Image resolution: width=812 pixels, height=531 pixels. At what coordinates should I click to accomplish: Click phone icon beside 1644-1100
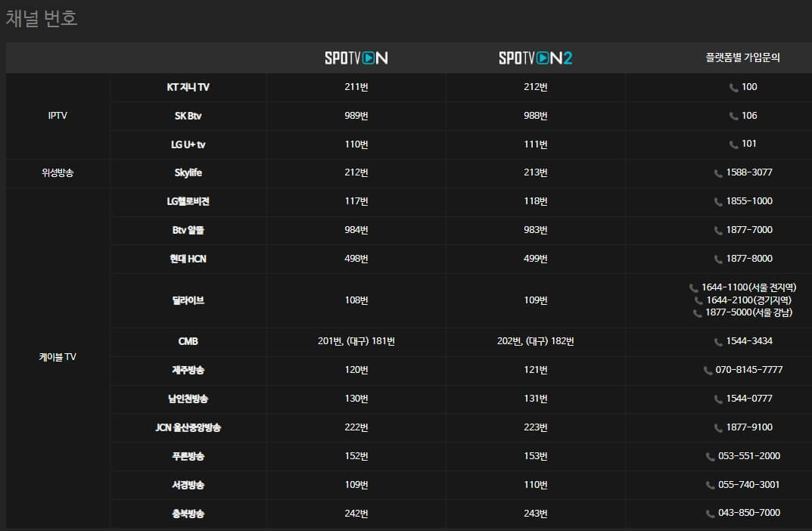click(x=693, y=287)
